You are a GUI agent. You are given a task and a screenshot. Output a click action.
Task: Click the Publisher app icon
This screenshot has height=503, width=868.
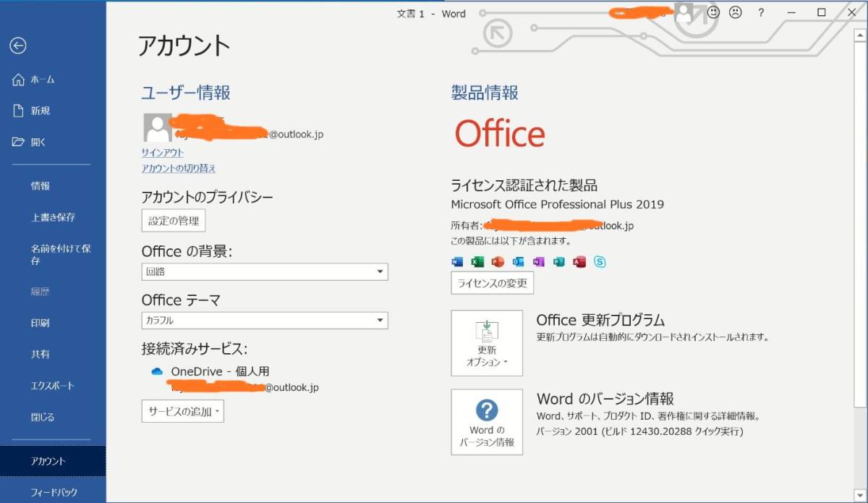point(558,262)
